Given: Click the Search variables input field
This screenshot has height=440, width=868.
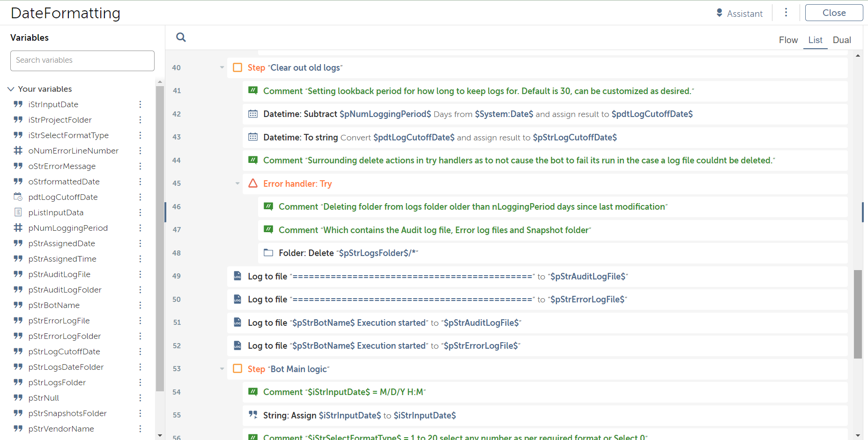Looking at the screenshot, I should (82, 60).
